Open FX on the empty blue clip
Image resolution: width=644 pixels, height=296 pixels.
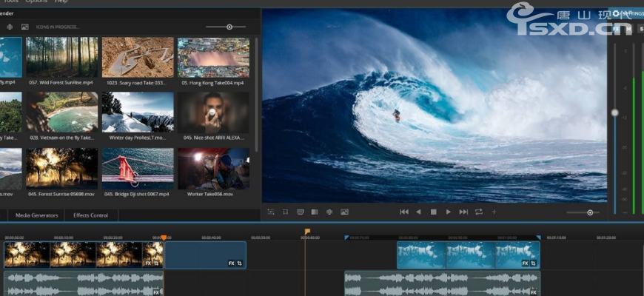231,263
